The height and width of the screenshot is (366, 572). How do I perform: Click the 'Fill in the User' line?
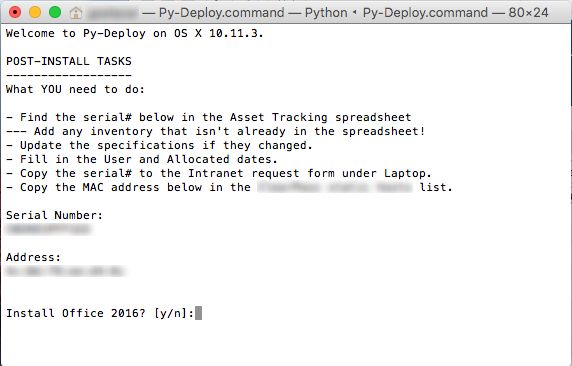142,159
